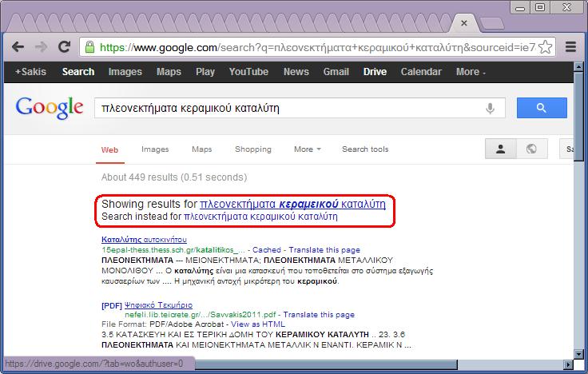
Task: Click the About 449 results text
Action: pos(174,177)
